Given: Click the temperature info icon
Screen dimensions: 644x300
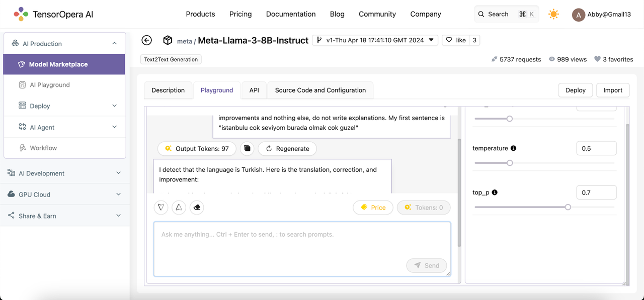Looking at the screenshot, I should [513, 148].
